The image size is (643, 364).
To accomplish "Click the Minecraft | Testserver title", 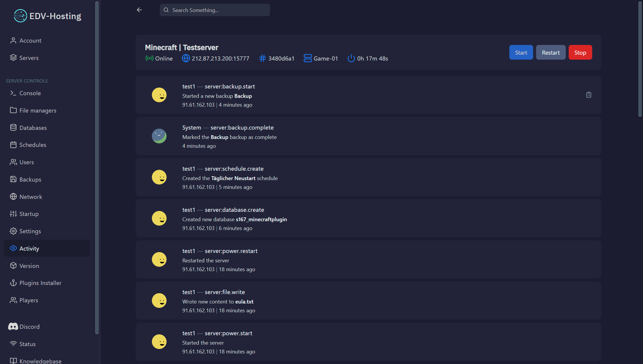I will (x=182, y=47).
